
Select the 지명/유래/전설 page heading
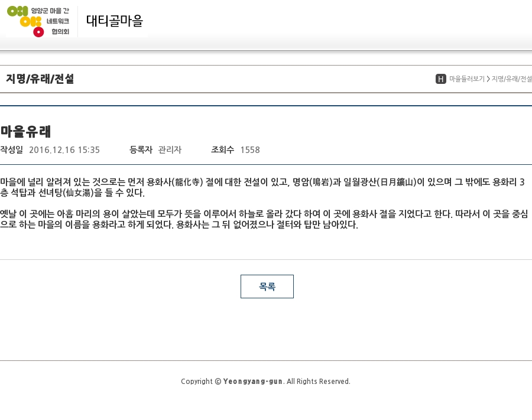pos(40,79)
